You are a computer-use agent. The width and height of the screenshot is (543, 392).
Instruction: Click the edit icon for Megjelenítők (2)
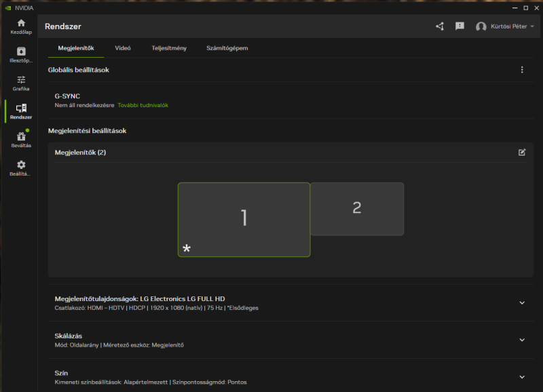click(522, 152)
